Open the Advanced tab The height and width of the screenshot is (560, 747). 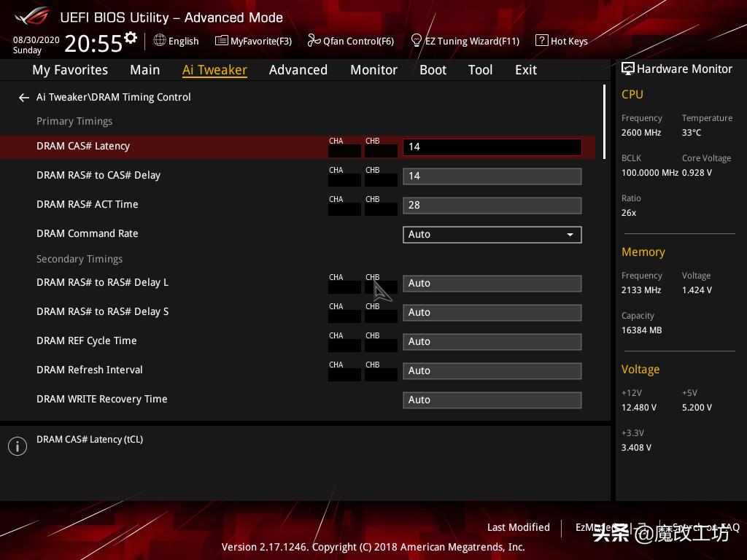(x=298, y=70)
